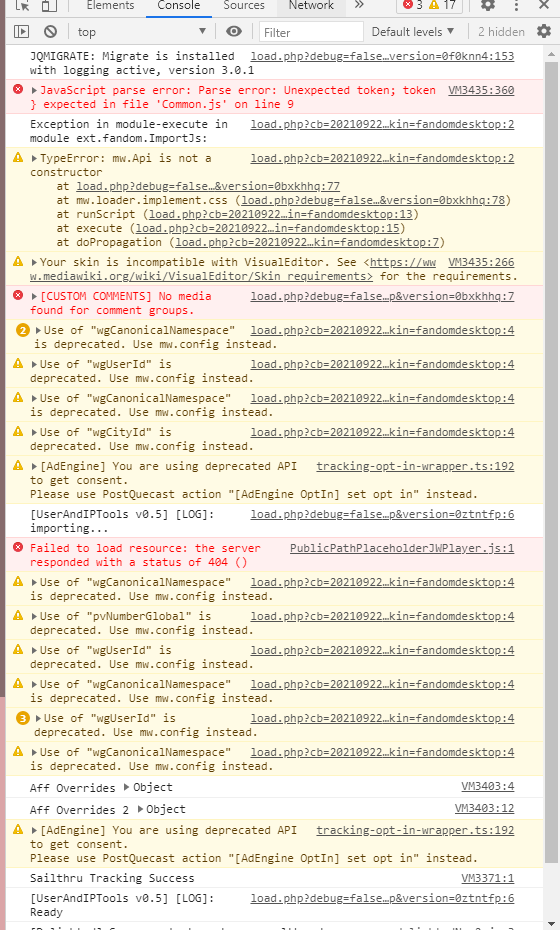Viewport: 560px width, 930px height.
Task: Open console settings gear beside 2 hidden
Action: [544, 31]
